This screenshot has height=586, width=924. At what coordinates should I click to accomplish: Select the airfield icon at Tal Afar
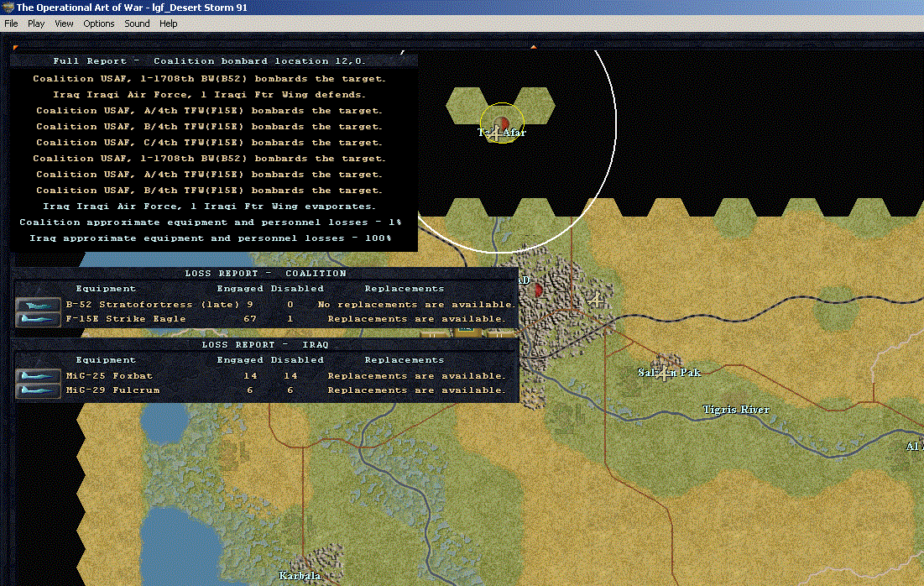496,133
